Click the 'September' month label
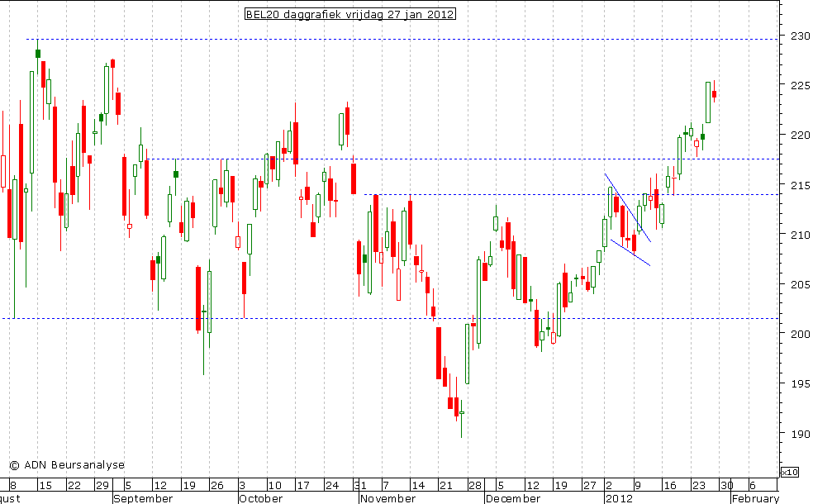The width and height of the screenshot is (813, 504). coord(143,499)
